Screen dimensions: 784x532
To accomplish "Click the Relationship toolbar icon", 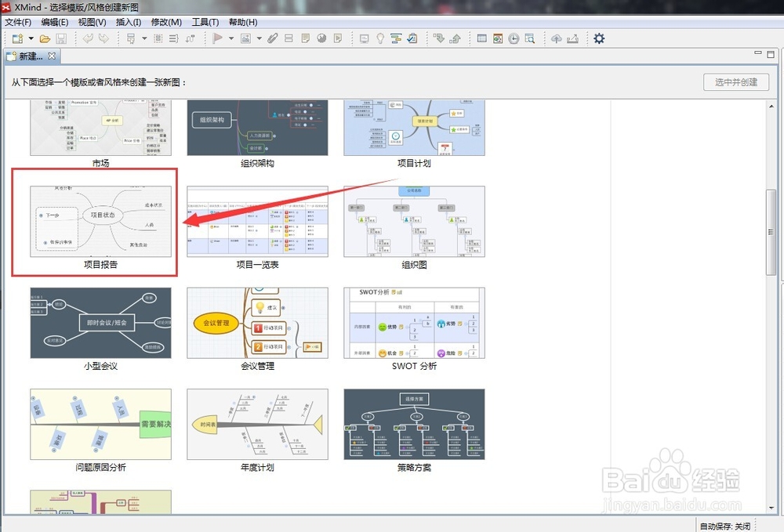I will tap(190, 38).
